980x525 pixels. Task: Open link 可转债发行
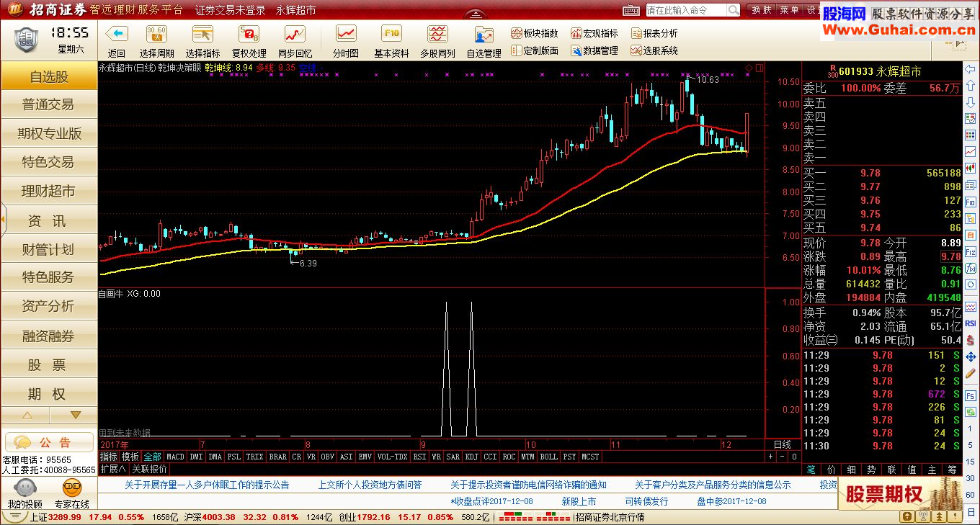(x=646, y=501)
